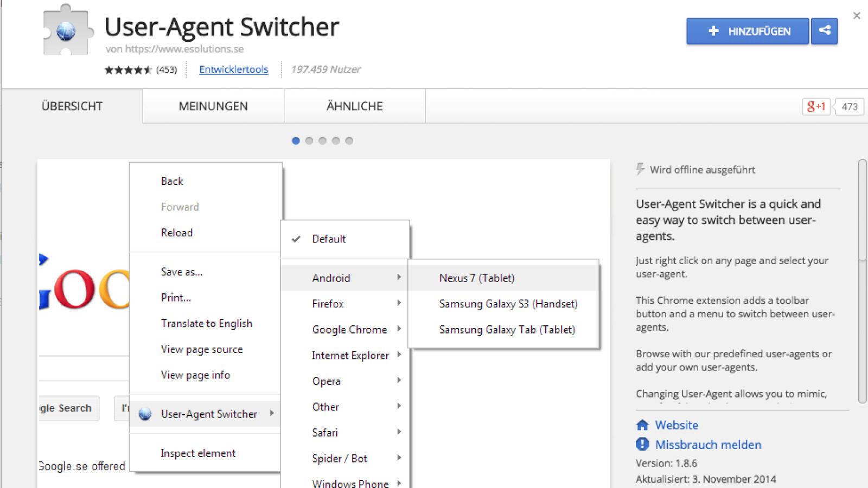Viewport: 868px width, 488px height.
Task: Click the Version: 1.8.6 text
Action: coord(666,464)
